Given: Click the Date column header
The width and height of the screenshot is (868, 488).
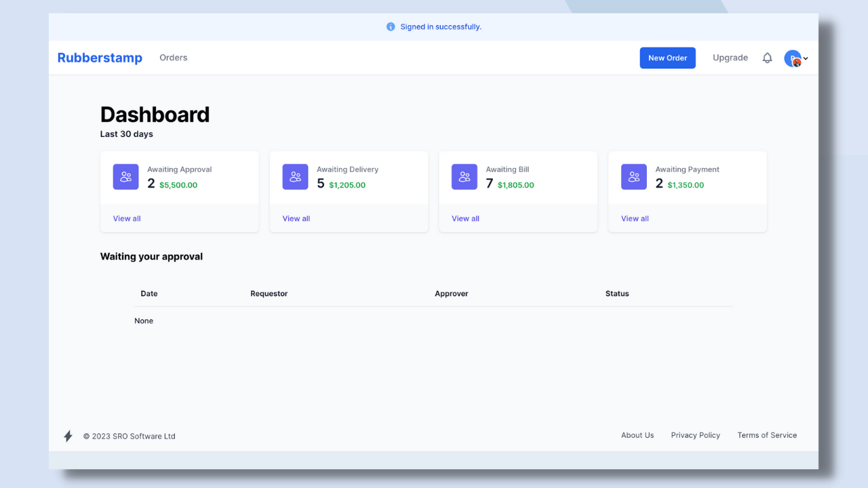Looking at the screenshot, I should [149, 293].
